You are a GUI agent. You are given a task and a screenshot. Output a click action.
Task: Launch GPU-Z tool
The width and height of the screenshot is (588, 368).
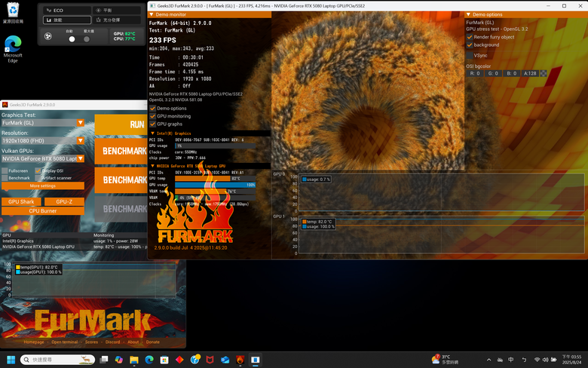click(64, 201)
